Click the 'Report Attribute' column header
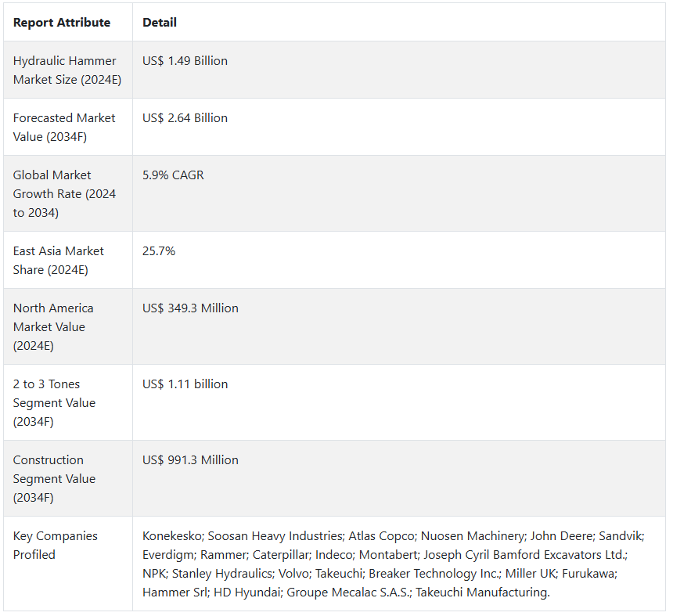Viewport: 673px width, 616px height. (x=62, y=23)
